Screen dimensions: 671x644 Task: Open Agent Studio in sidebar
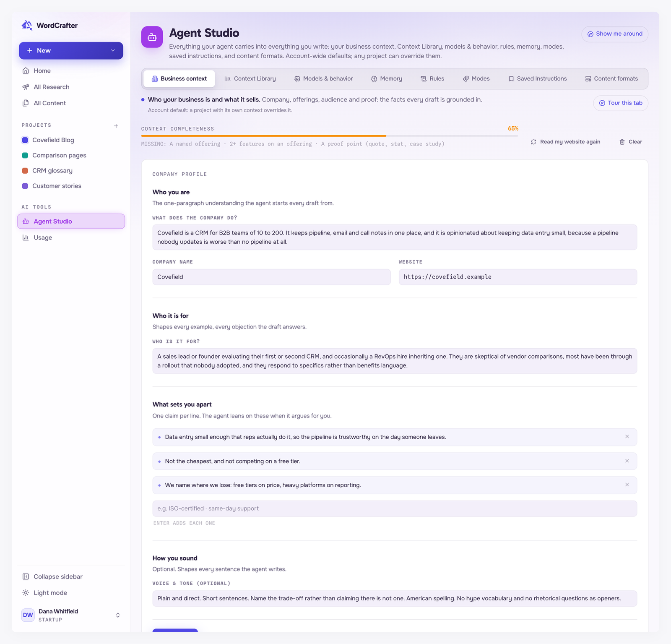pyautogui.click(x=71, y=222)
